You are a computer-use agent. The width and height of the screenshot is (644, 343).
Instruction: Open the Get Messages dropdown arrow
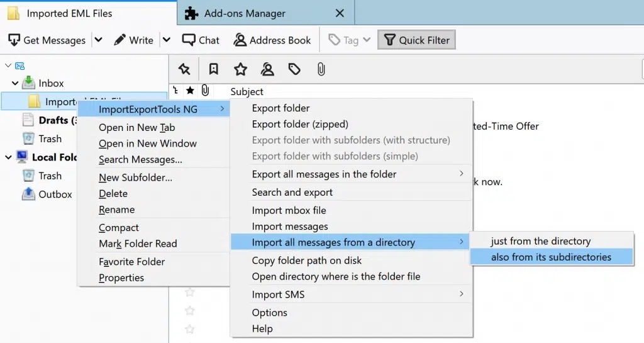98,40
